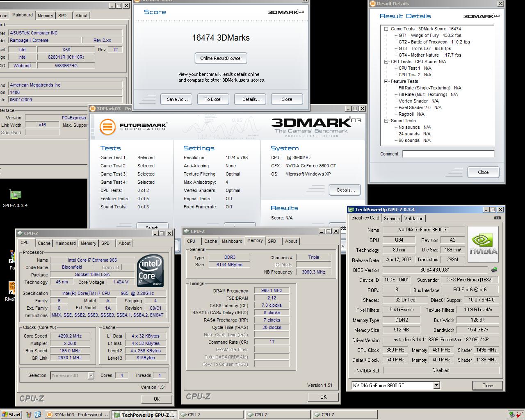
Task: Click the second quick launch icon beside Start
Action: 38,415
